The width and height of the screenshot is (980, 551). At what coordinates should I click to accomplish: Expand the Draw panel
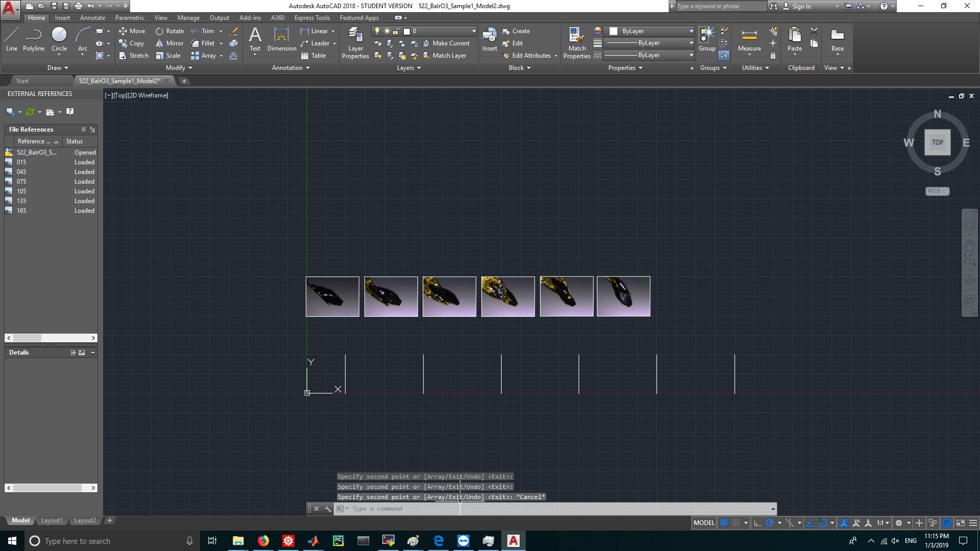click(58, 68)
